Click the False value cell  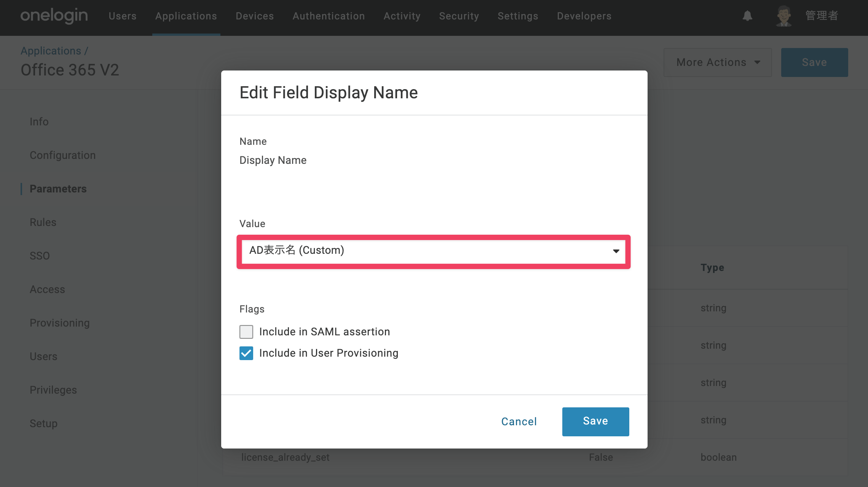[x=601, y=457]
